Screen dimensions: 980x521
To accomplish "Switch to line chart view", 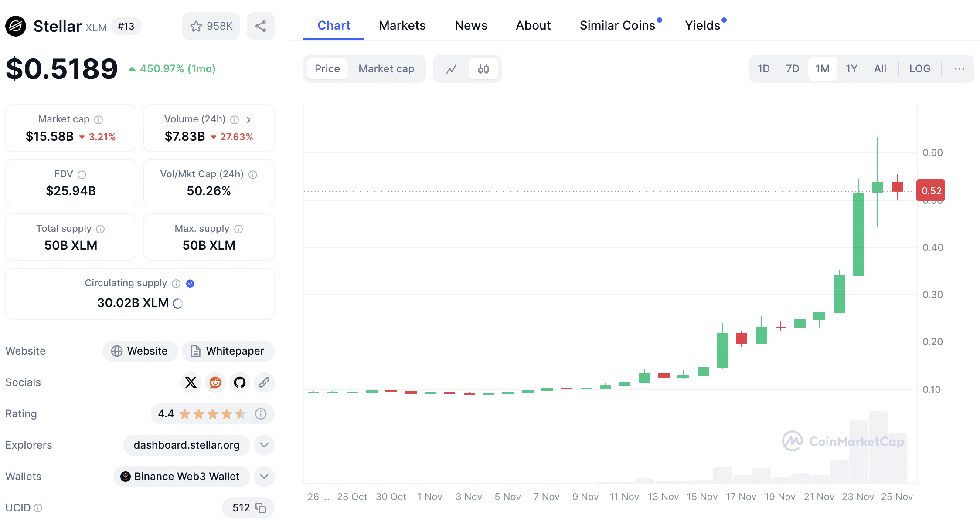I will [x=451, y=69].
